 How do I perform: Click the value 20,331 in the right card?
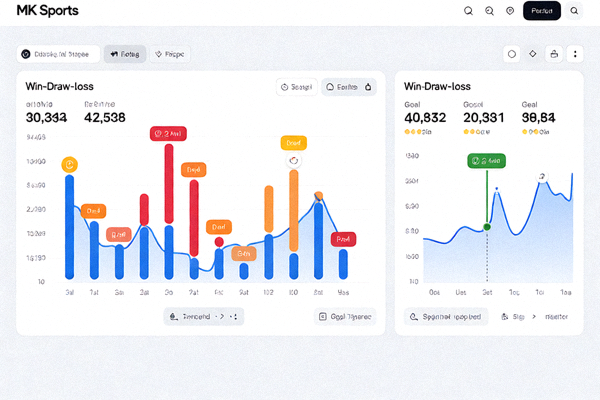click(x=484, y=118)
